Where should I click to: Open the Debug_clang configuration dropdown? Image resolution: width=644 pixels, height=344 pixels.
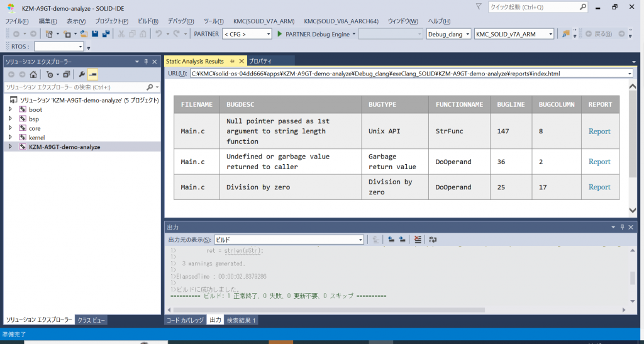pos(448,34)
